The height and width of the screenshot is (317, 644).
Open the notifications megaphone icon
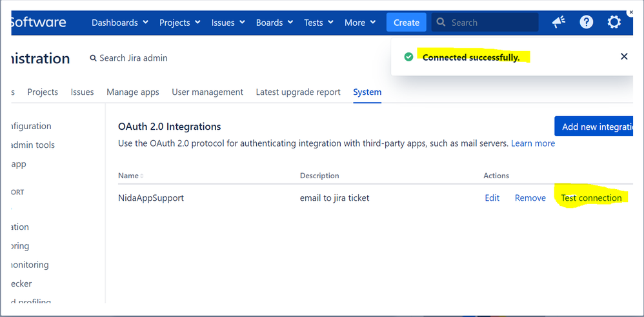point(559,22)
